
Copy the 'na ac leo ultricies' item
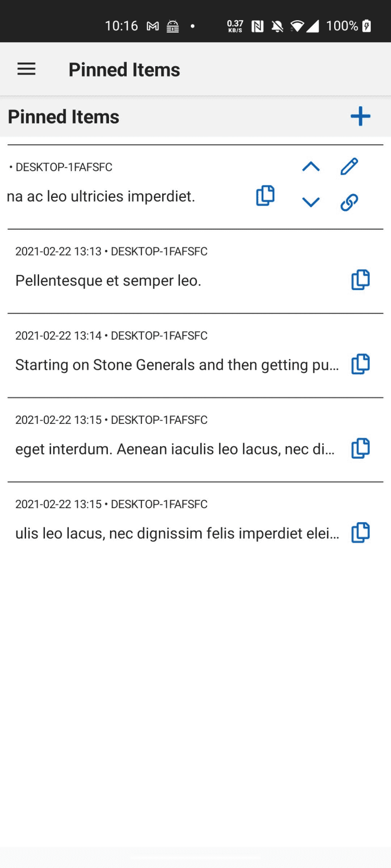coord(265,196)
